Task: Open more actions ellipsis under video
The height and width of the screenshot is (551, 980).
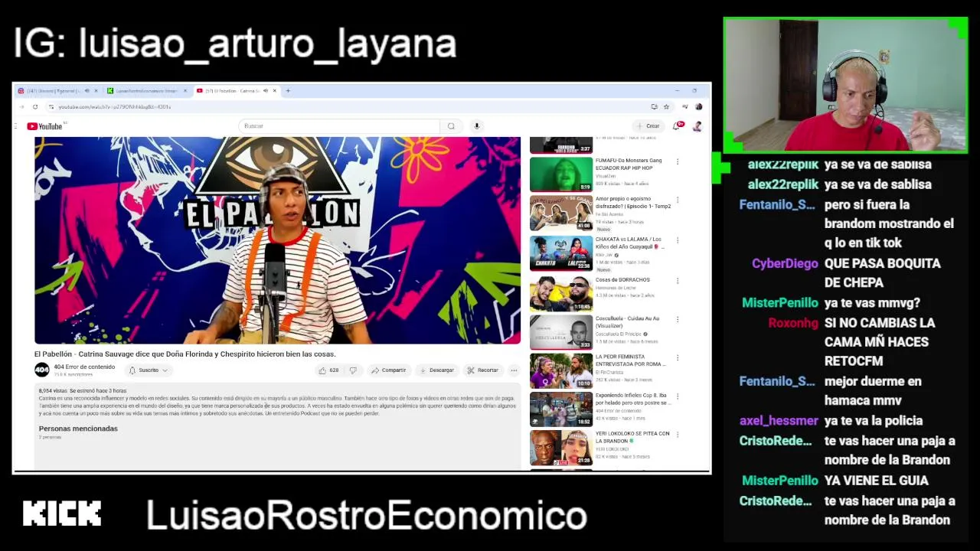Action: click(x=514, y=370)
